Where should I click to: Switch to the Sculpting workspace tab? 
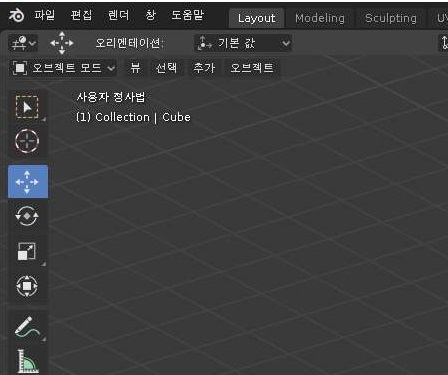[391, 18]
